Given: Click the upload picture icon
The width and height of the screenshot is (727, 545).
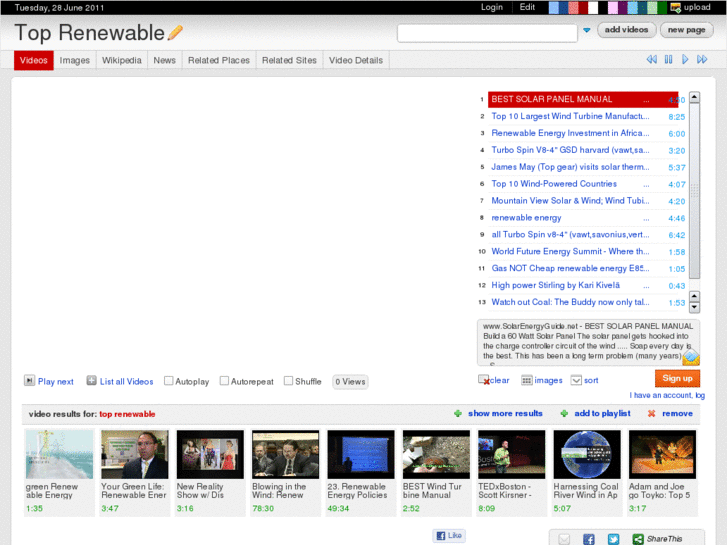Looking at the screenshot, I should [676, 7].
